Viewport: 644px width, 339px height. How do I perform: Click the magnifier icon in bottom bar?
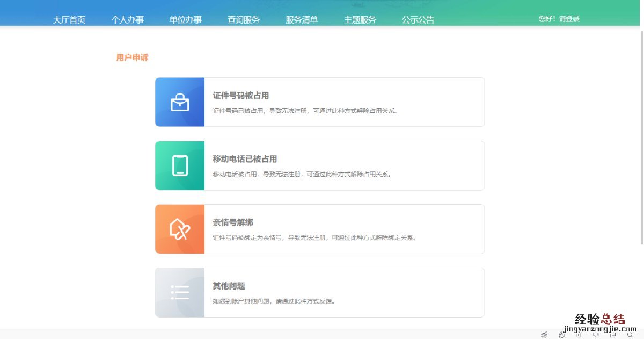(630, 335)
